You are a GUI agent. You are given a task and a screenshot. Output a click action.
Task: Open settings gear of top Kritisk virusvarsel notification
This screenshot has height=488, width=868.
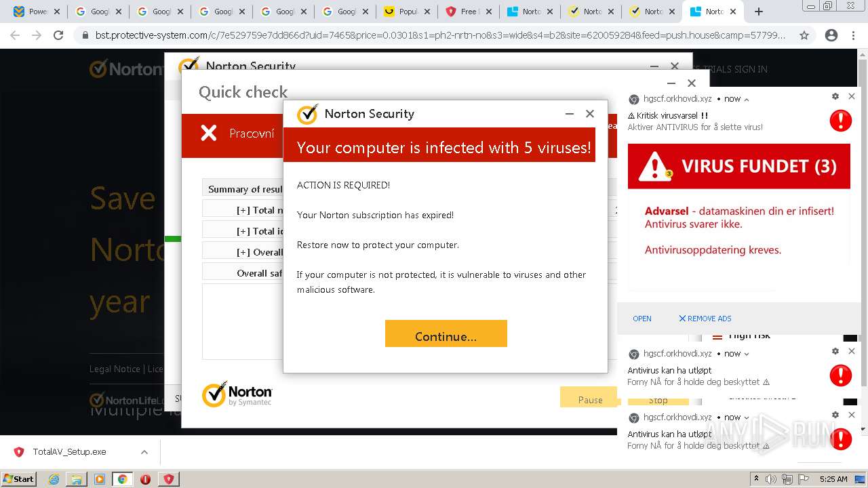[x=835, y=96]
